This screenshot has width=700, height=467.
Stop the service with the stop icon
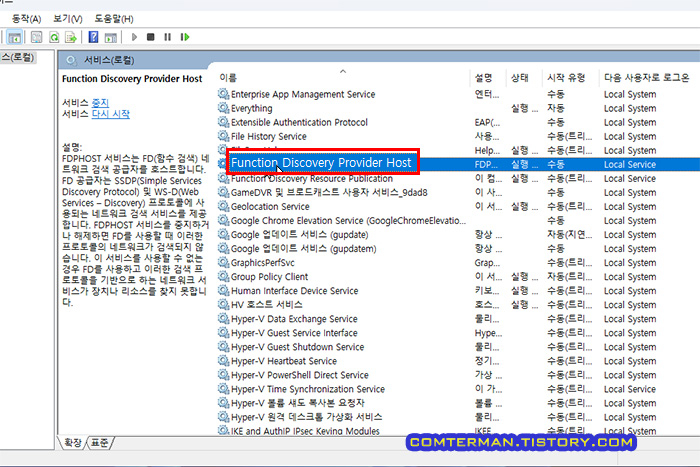pos(150,37)
